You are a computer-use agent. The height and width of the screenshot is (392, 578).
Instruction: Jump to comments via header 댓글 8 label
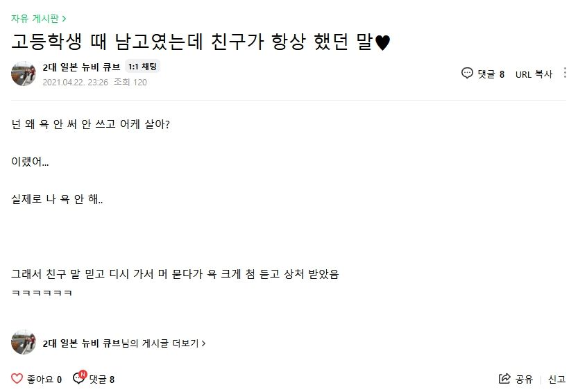click(491, 74)
